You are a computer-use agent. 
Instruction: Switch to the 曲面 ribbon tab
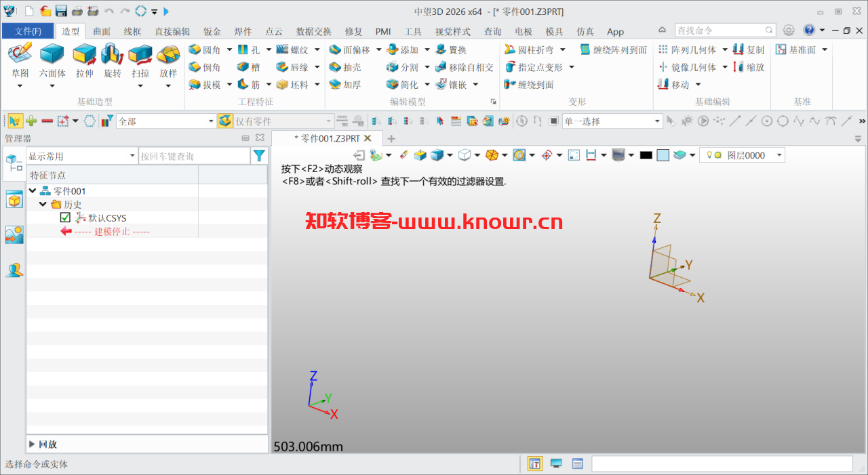point(102,31)
